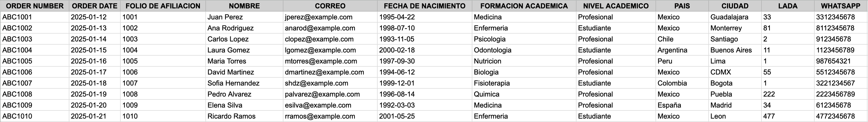Select the Fisioterapia cell
Screen dimensions: 868x122
click(492, 83)
